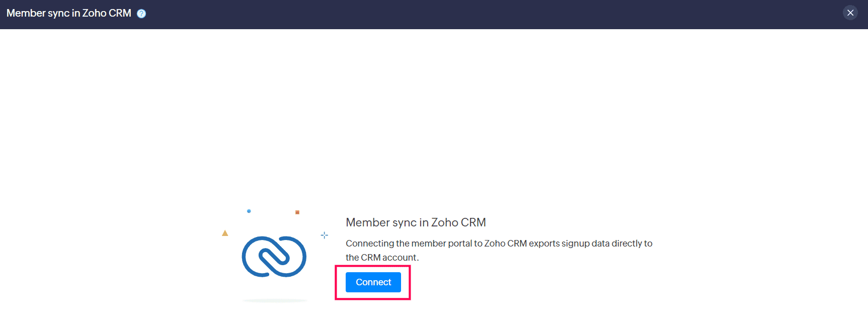Click the Zoho CRM chain-link logo
Screen dimensions: 868x319
pos(274,257)
